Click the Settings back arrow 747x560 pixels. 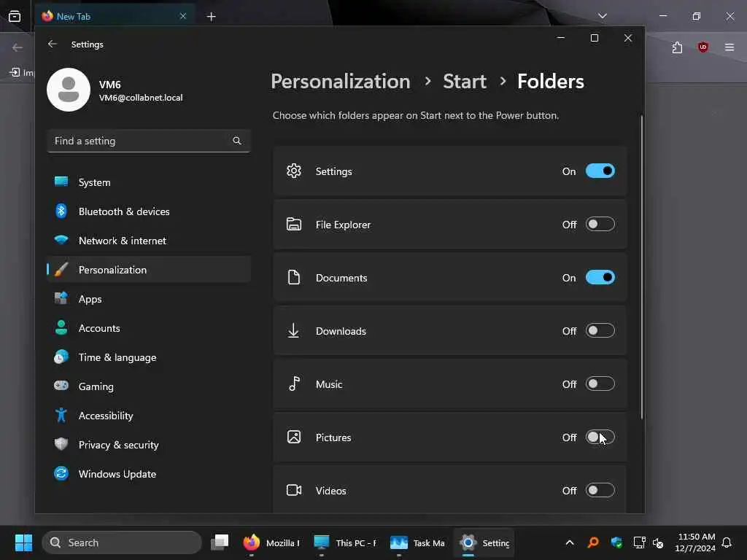(x=52, y=44)
